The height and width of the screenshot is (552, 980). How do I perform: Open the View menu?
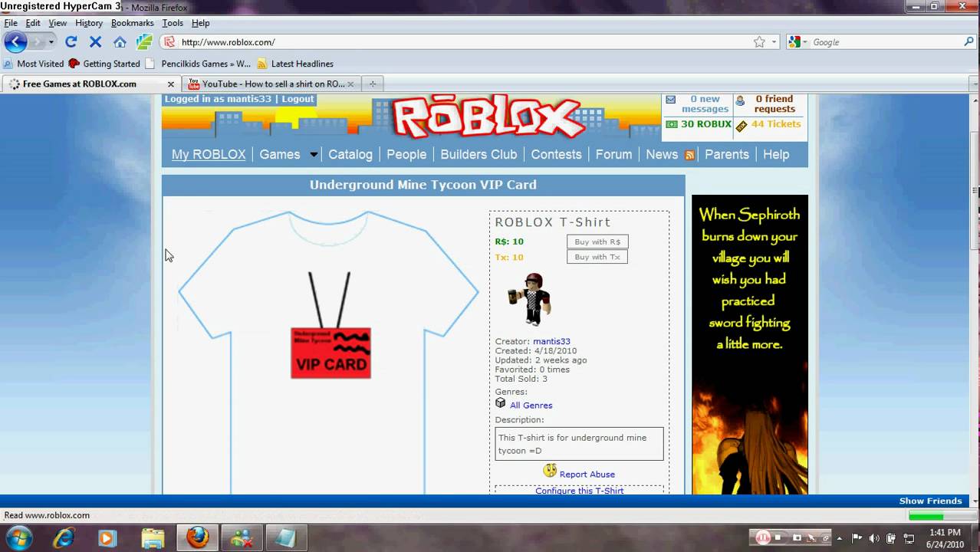[x=58, y=23]
